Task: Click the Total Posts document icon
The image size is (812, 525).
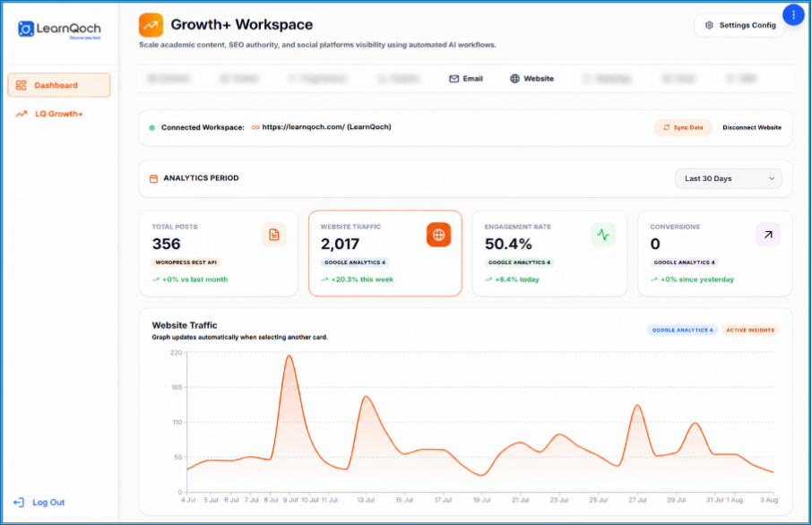Action: click(274, 235)
